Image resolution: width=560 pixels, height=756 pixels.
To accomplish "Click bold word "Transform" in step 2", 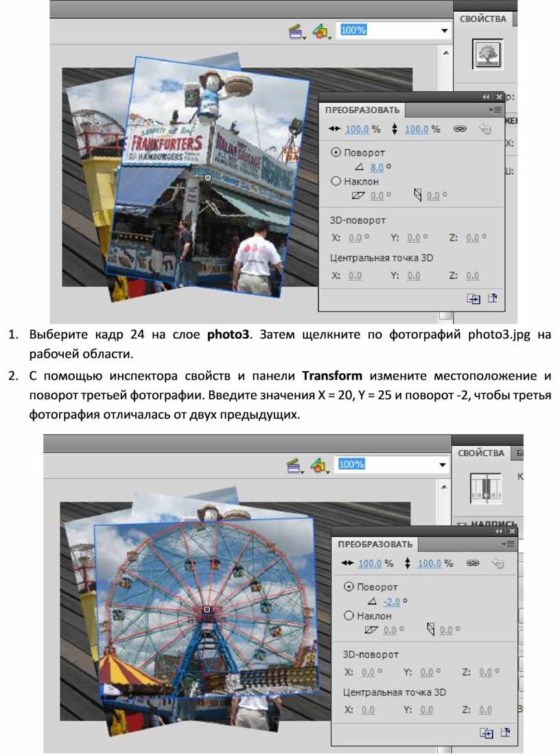I will [332, 375].
